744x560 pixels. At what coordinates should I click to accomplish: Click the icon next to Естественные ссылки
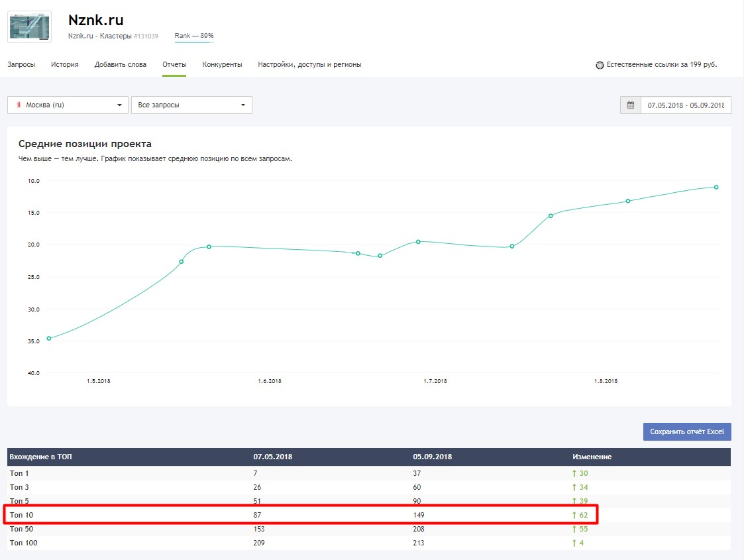point(600,65)
